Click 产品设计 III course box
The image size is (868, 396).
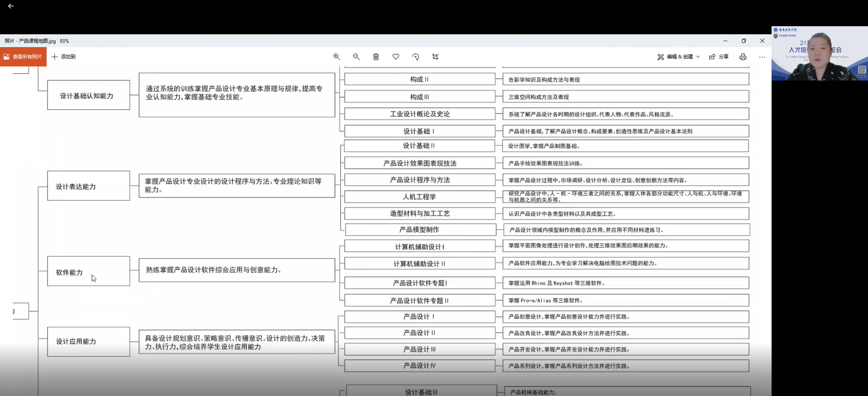click(420, 349)
